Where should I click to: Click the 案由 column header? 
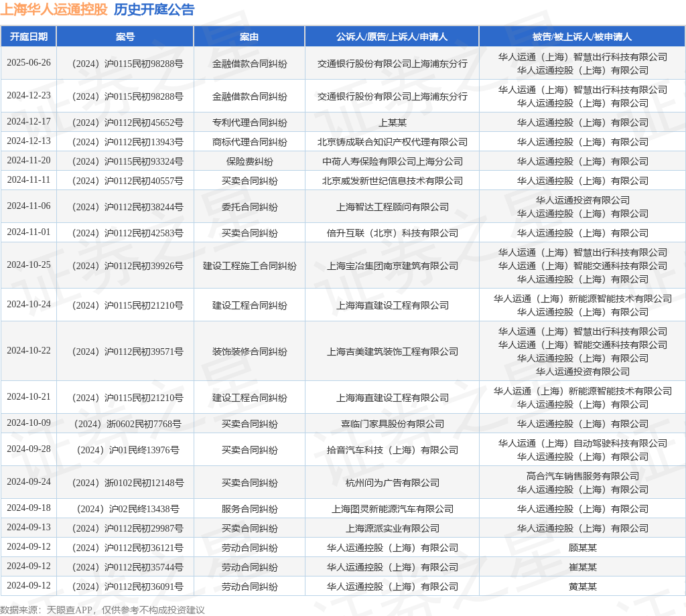click(249, 37)
